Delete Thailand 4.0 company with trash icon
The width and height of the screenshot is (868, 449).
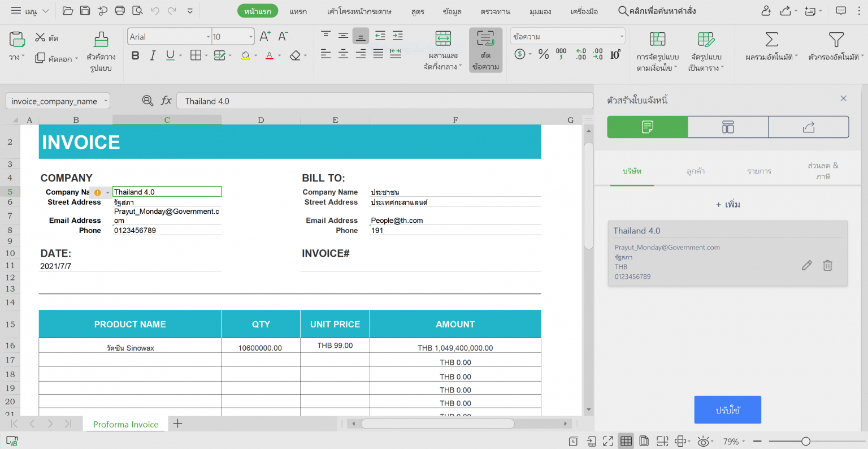(827, 265)
